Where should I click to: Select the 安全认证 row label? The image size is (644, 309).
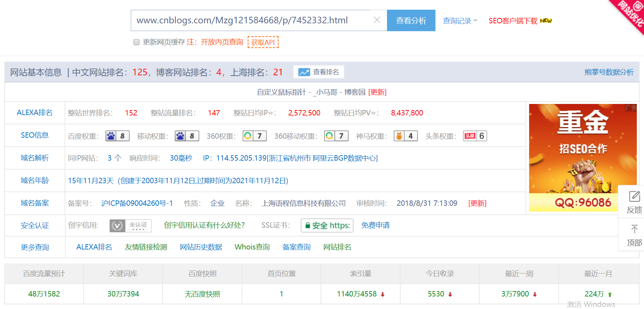point(35,225)
